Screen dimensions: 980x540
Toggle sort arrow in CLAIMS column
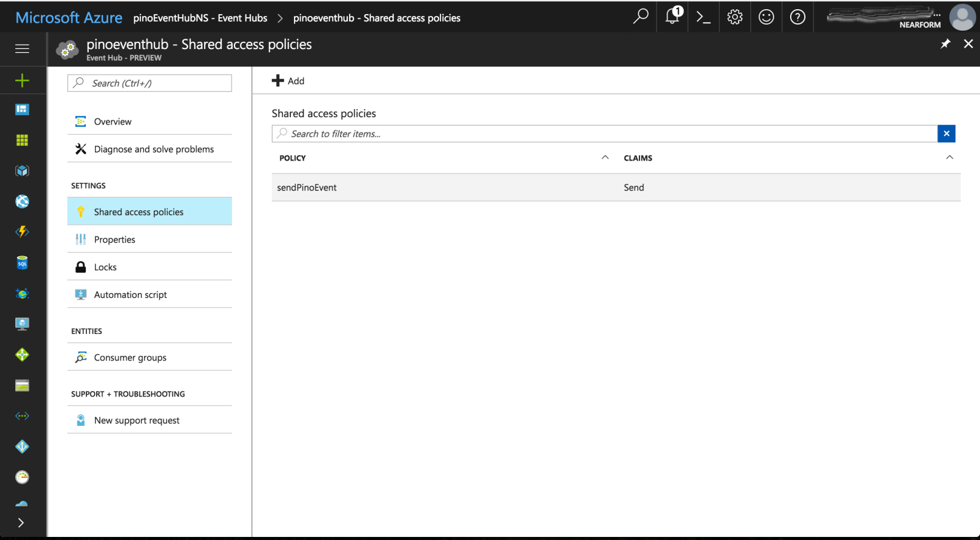tap(949, 158)
